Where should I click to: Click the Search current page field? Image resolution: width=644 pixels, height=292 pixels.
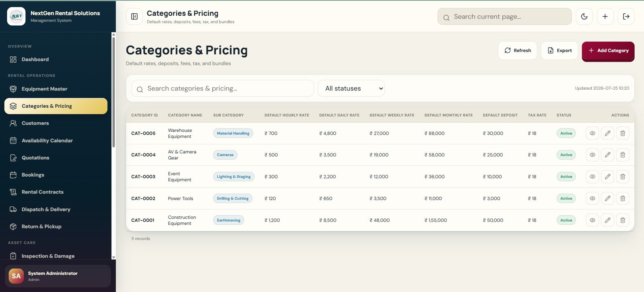point(505,16)
